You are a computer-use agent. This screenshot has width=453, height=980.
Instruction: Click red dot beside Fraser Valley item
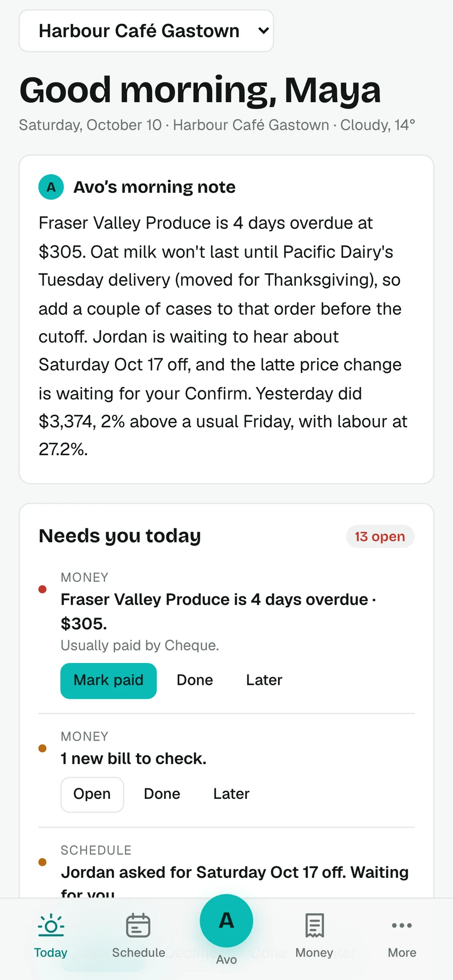click(x=43, y=589)
